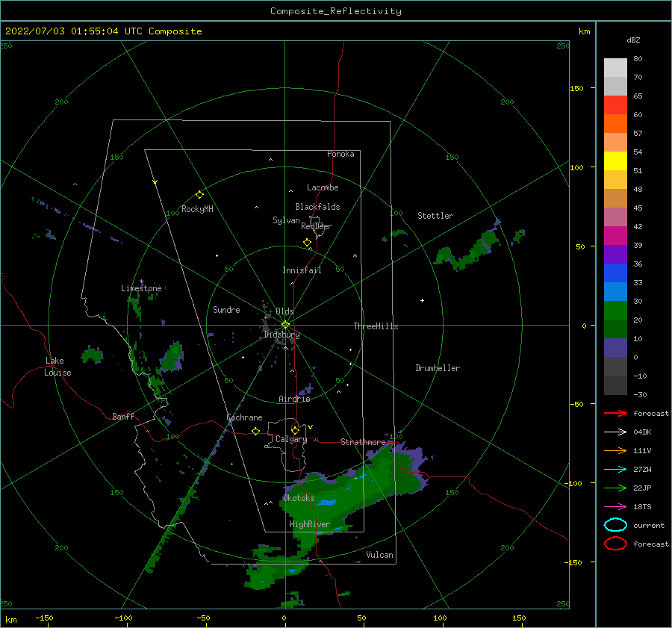The width and height of the screenshot is (672, 628).
Task: Pick the light blue 30-33 dBZ swatch
Action: tap(615, 291)
